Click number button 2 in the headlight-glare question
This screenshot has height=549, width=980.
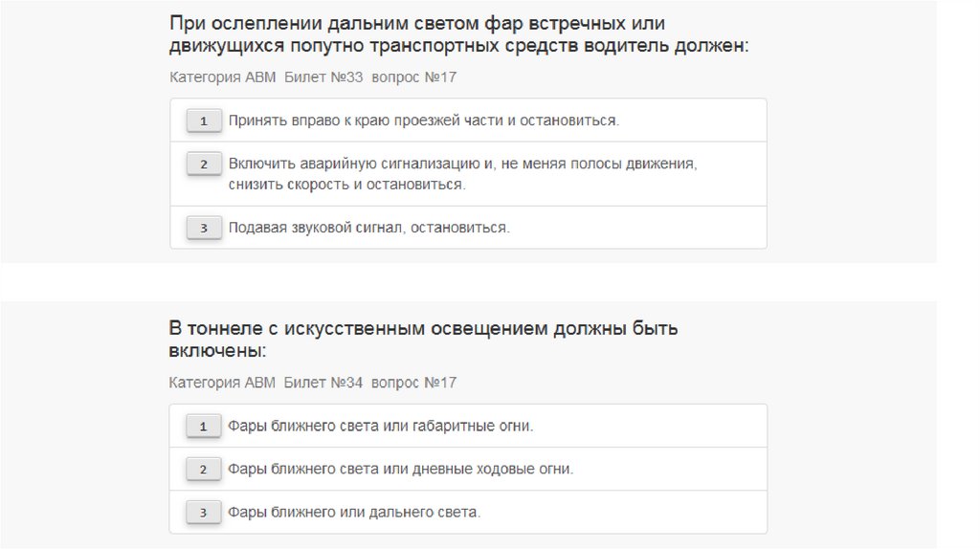pos(203,165)
